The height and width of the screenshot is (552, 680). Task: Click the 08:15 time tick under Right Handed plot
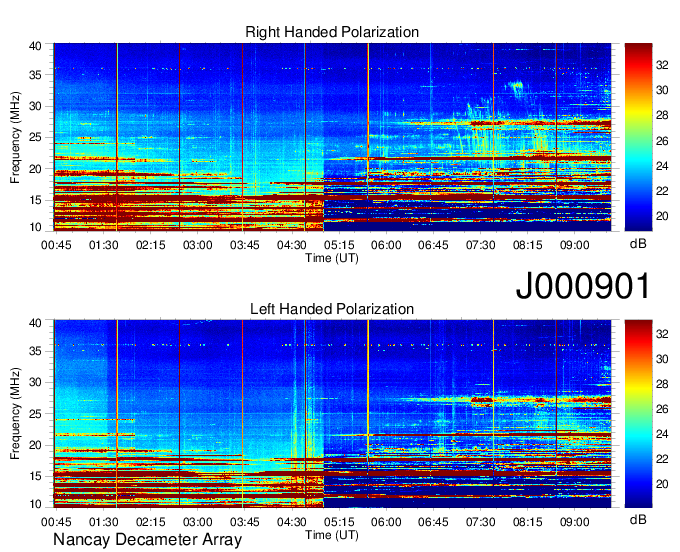(527, 245)
